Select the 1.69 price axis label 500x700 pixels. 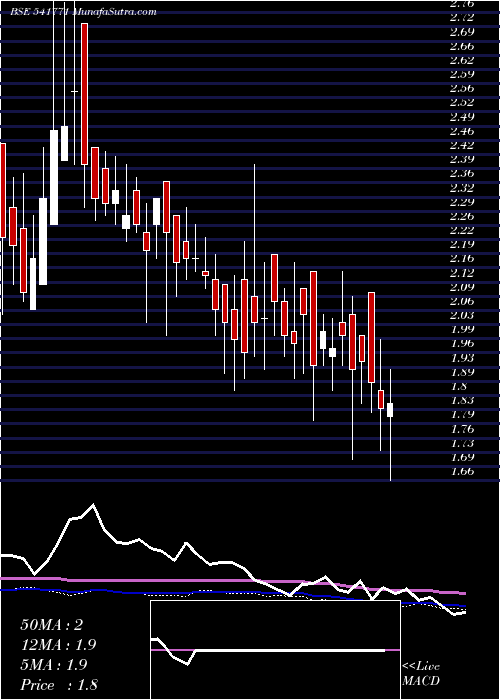point(461,458)
